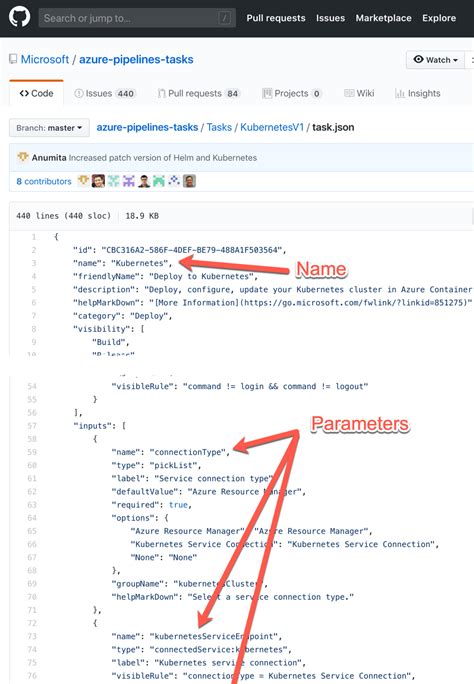Go to KubernetesV1 folder in breadcrumb

pyautogui.click(x=272, y=127)
